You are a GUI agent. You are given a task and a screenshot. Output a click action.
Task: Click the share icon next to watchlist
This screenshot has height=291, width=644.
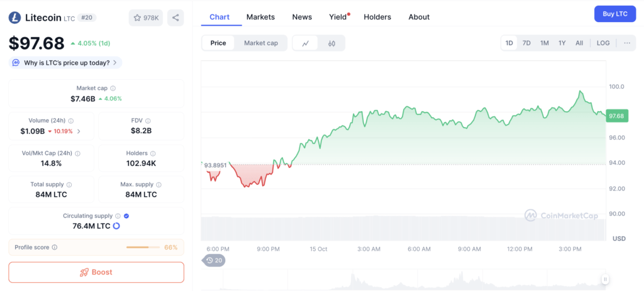pyautogui.click(x=175, y=18)
